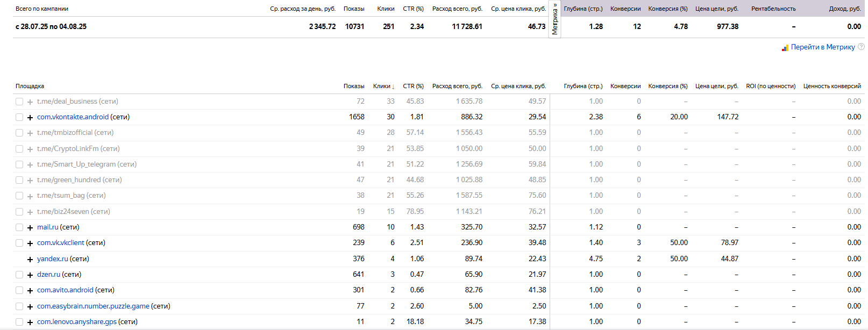Sort by Цена цели, руб. in placements table
This screenshot has width=868, height=330.
[x=717, y=86]
